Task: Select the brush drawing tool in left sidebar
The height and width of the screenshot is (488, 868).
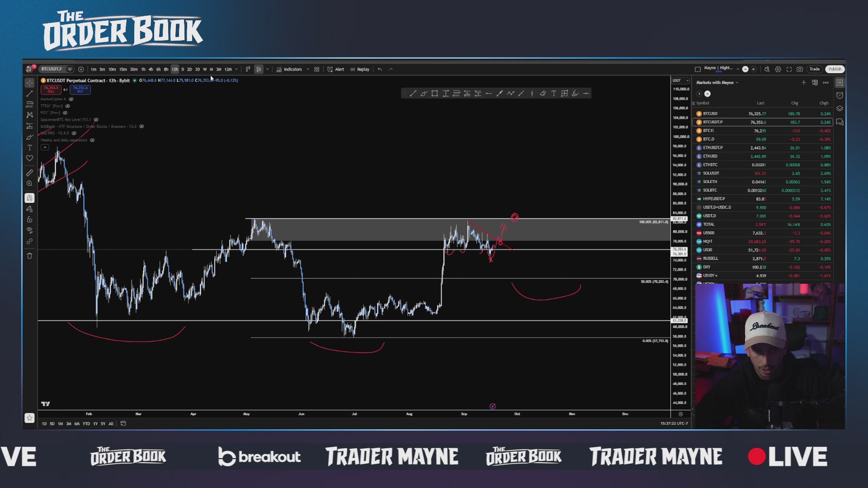Action: pyautogui.click(x=29, y=137)
